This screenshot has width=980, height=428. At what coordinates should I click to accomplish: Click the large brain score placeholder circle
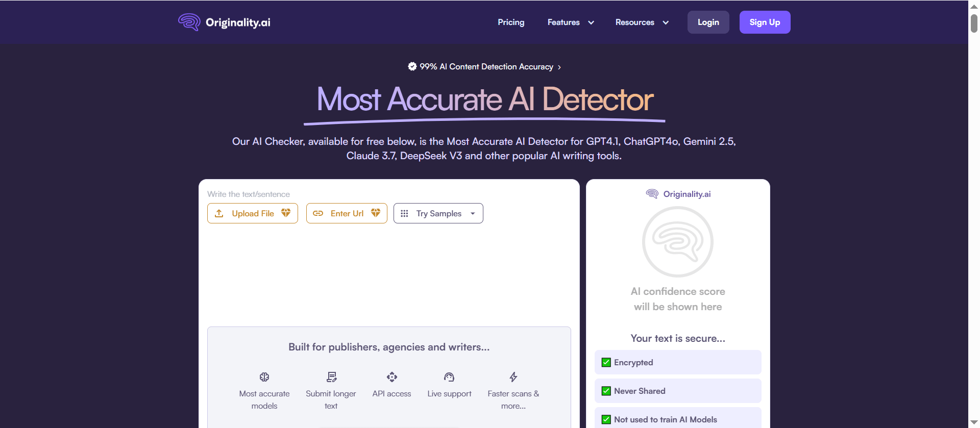pos(678,242)
